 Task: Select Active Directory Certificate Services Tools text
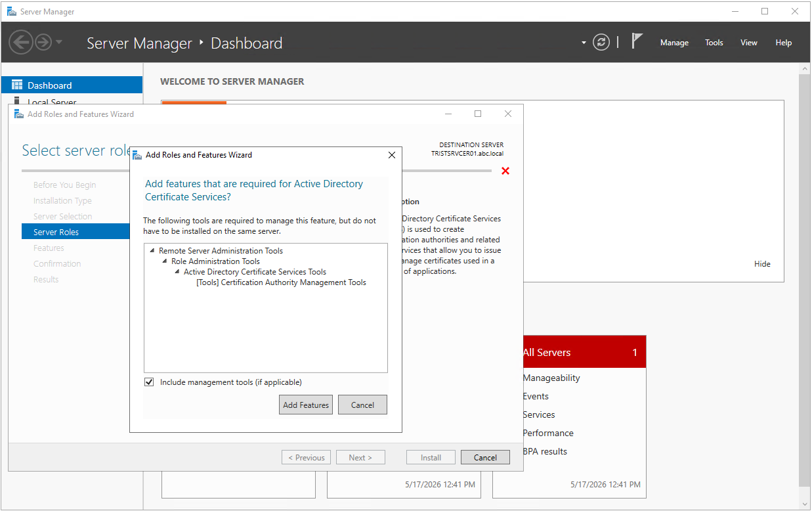[x=255, y=272]
